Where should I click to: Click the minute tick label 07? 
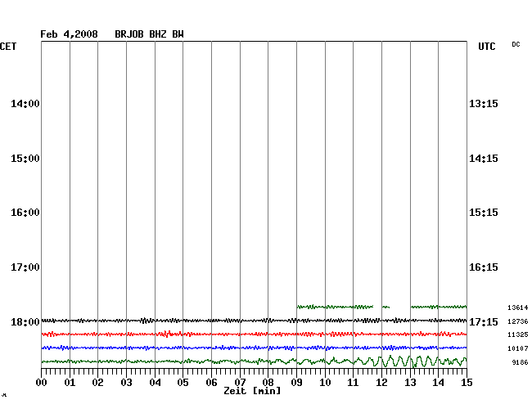click(x=240, y=383)
